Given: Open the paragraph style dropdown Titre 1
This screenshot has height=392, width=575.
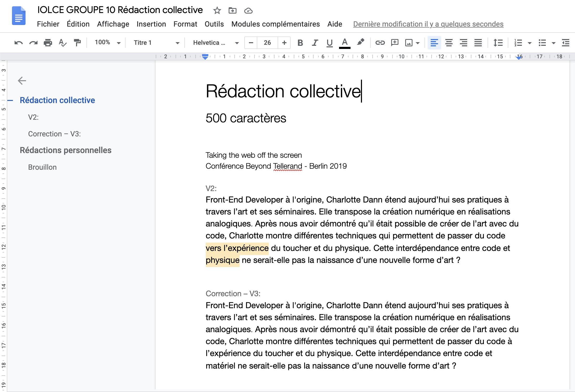Looking at the screenshot, I should pyautogui.click(x=157, y=43).
